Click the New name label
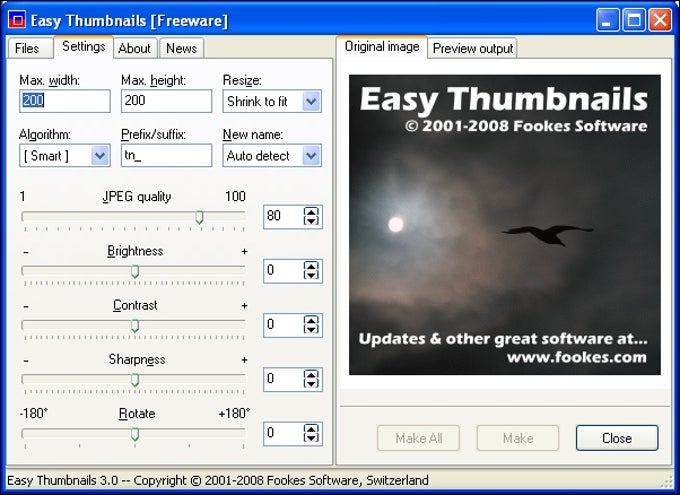Image resolution: width=680 pixels, height=495 pixels. (x=253, y=134)
